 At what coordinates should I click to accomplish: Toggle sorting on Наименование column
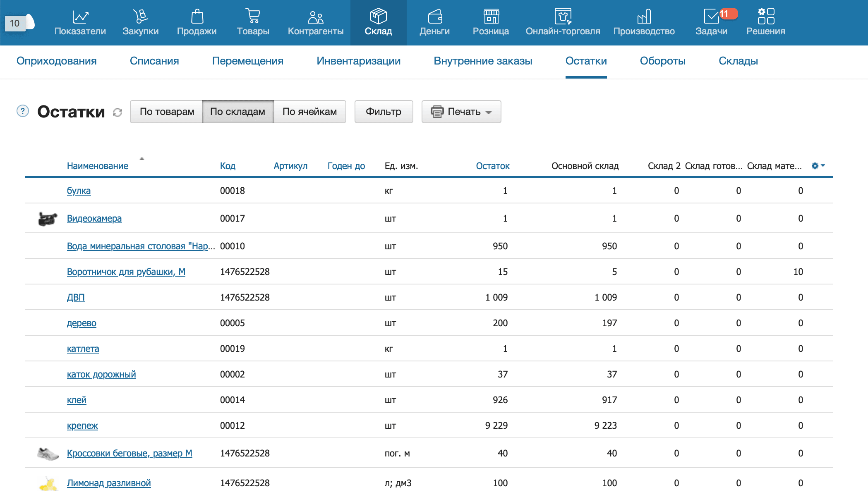[x=98, y=166]
